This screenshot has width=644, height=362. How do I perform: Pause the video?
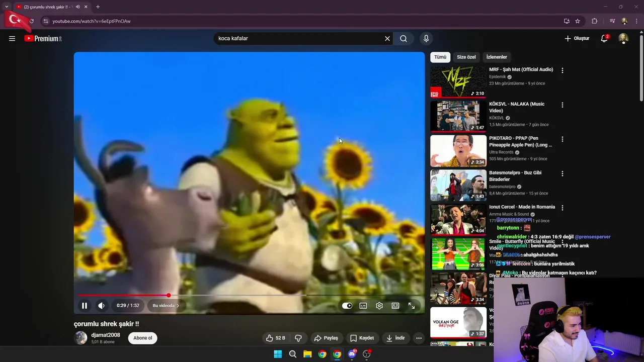pos(85,305)
